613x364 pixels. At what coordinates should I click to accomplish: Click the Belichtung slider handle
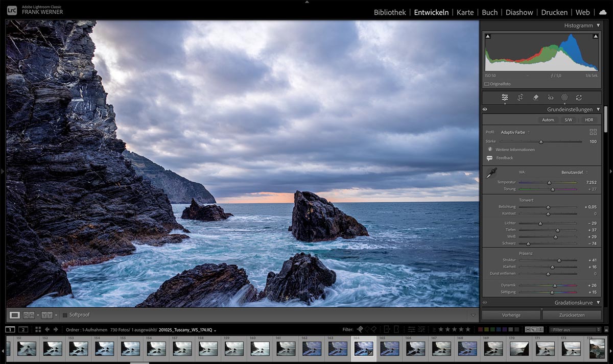pyautogui.click(x=548, y=207)
